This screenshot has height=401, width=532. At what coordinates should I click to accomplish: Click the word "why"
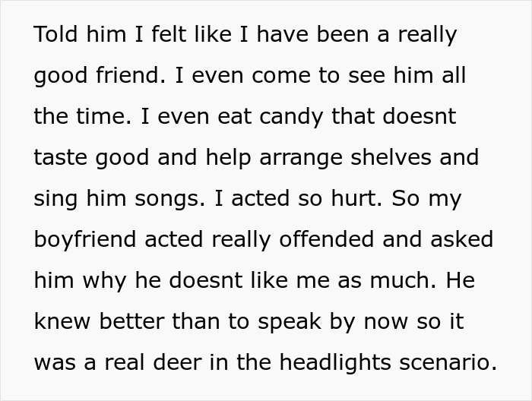click(104, 280)
